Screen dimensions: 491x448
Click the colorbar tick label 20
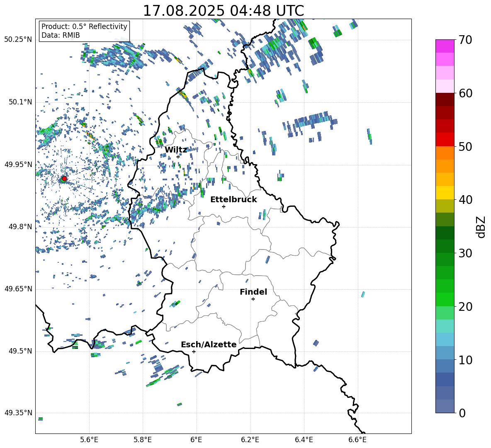coord(465,307)
